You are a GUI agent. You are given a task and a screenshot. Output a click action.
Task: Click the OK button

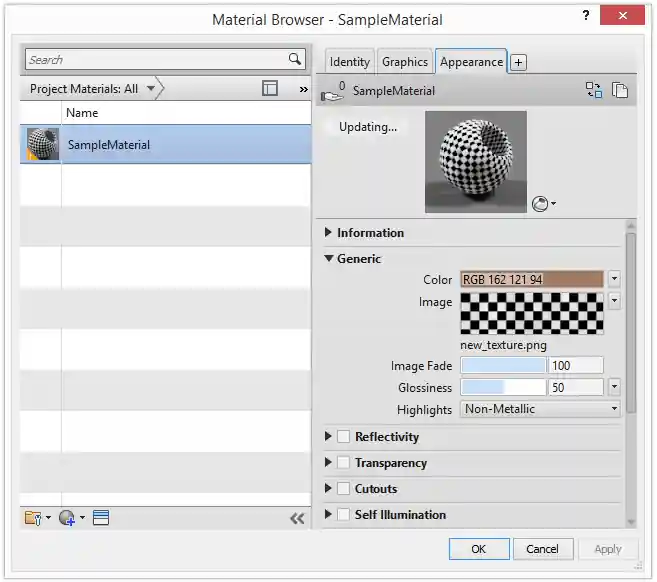[478, 549]
